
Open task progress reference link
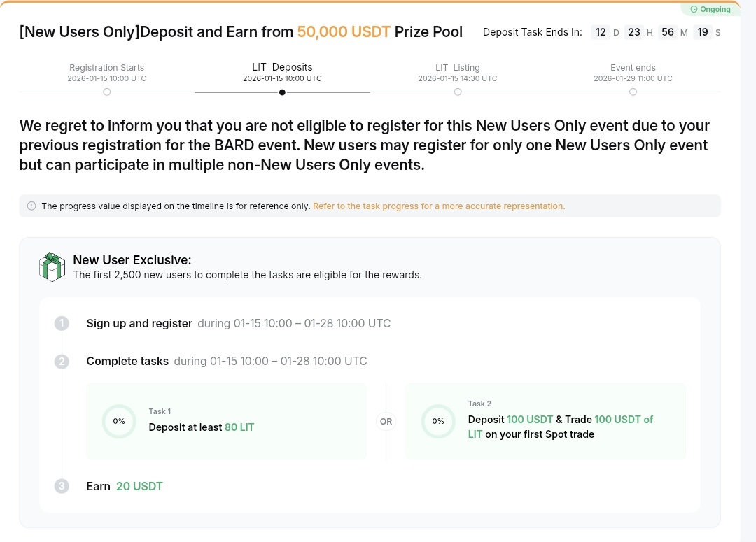tap(439, 206)
